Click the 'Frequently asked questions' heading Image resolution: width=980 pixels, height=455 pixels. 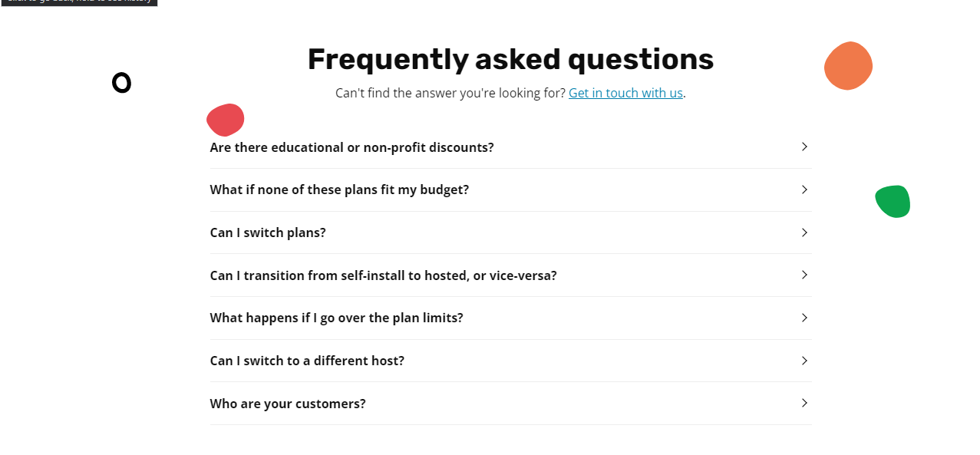(x=510, y=58)
